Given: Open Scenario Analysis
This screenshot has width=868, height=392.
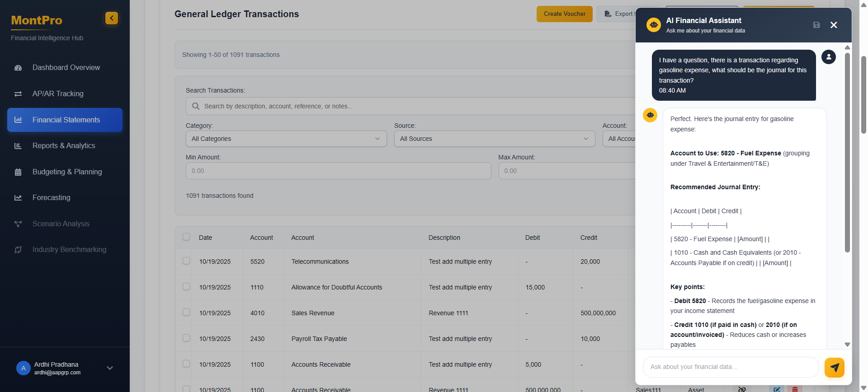Looking at the screenshot, I should point(65,224).
